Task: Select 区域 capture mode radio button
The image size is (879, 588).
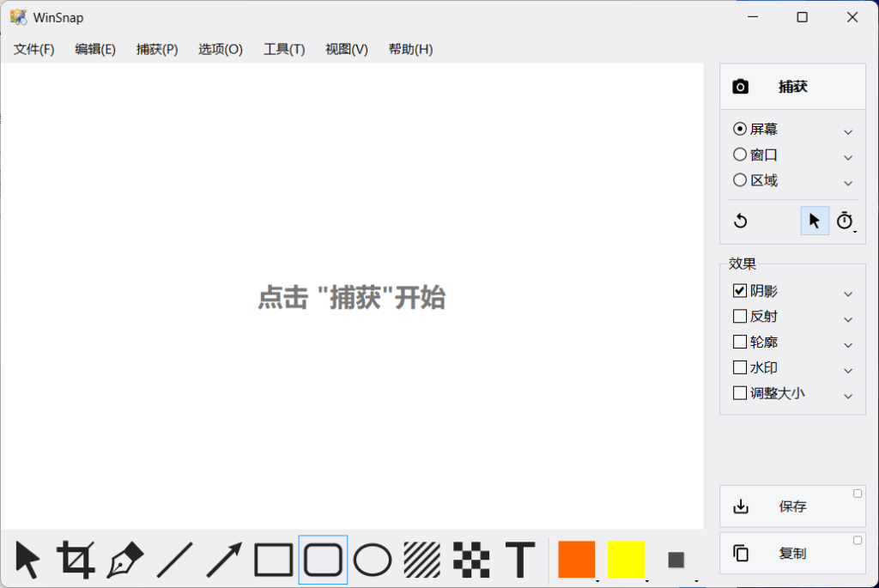Action: pos(739,180)
